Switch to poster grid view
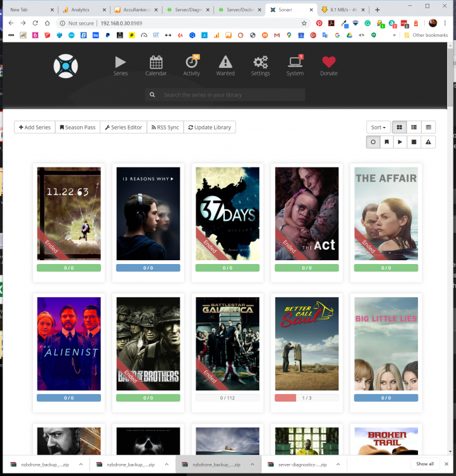The width and height of the screenshot is (456, 476). (x=399, y=127)
